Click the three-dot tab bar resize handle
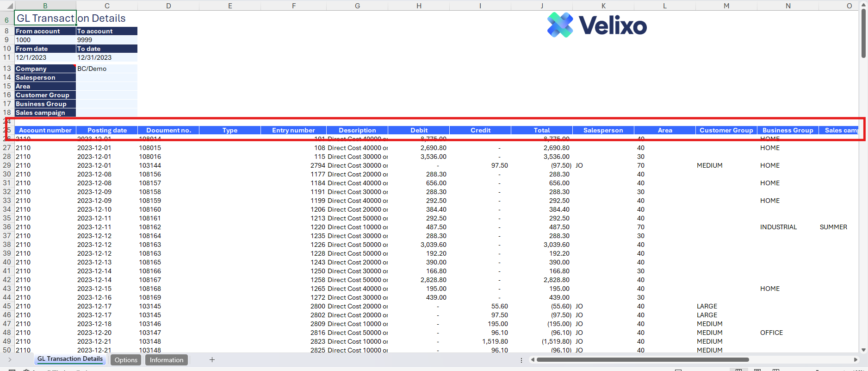This screenshot has height=371, width=868. pyautogui.click(x=521, y=360)
